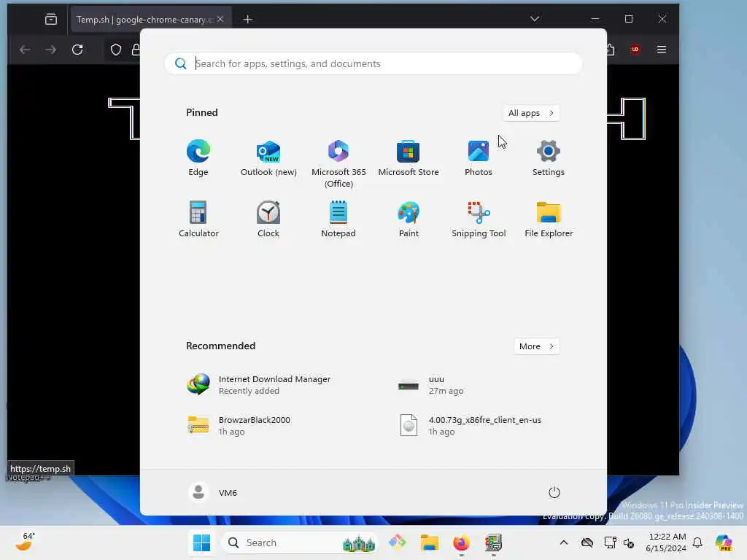Open the Edge pinned app
747x560 pixels.
click(198, 158)
